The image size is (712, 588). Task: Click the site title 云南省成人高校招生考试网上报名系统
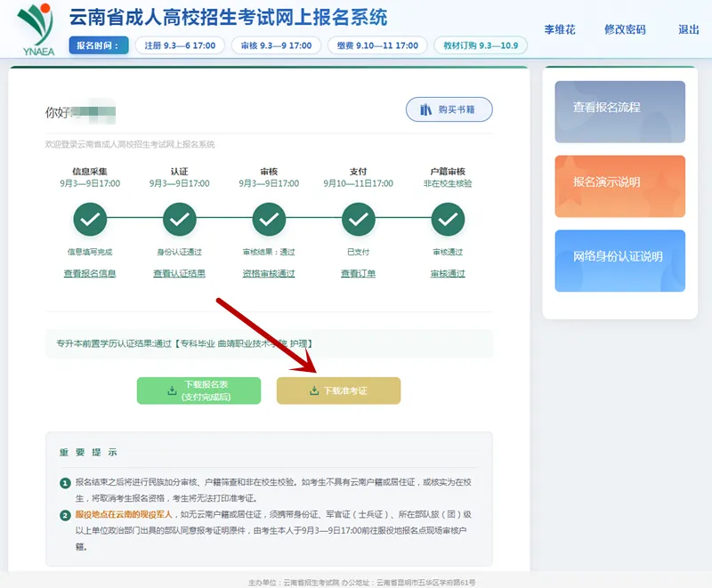point(228,17)
